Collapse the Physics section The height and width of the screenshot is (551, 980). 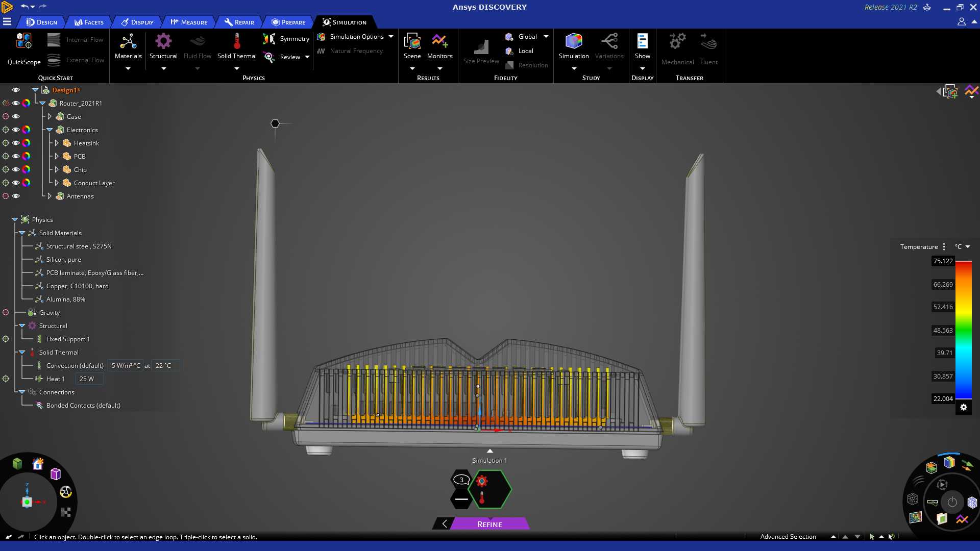15,219
